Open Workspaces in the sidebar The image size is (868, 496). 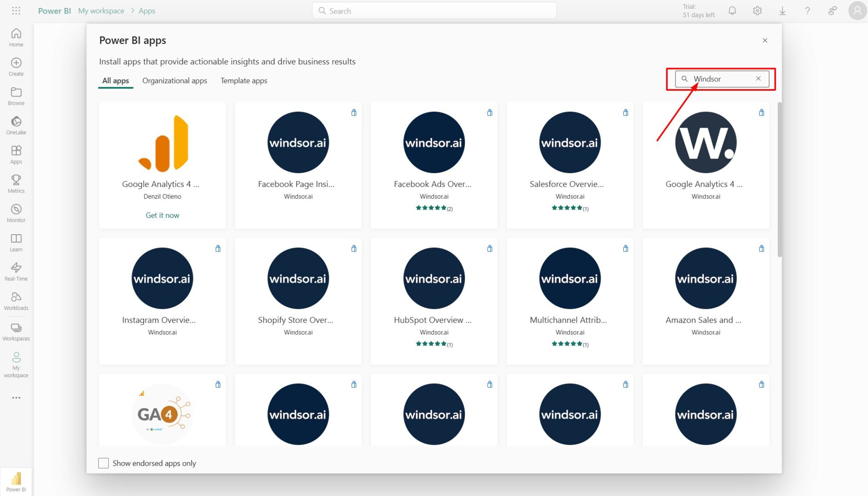point(16,332)
